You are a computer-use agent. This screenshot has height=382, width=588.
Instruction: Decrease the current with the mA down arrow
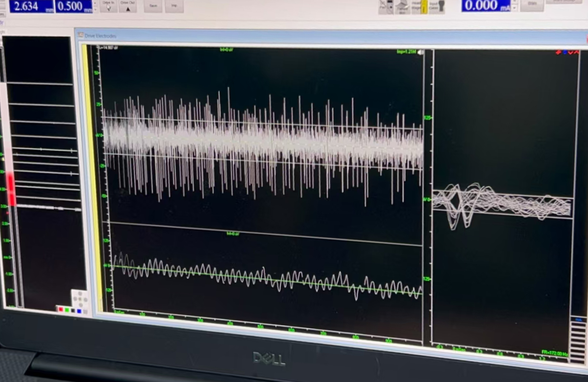tap(514, 8)
